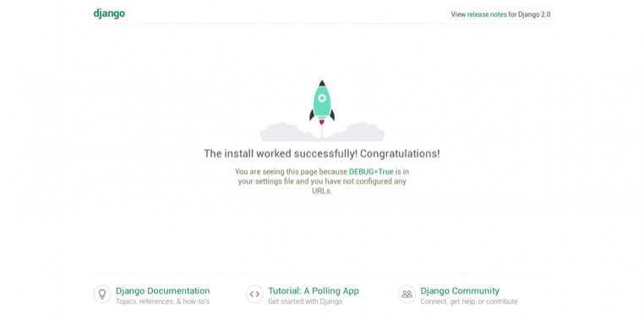
Task: Click 'Topics, references, & how-to's' text
Action: 162,301
